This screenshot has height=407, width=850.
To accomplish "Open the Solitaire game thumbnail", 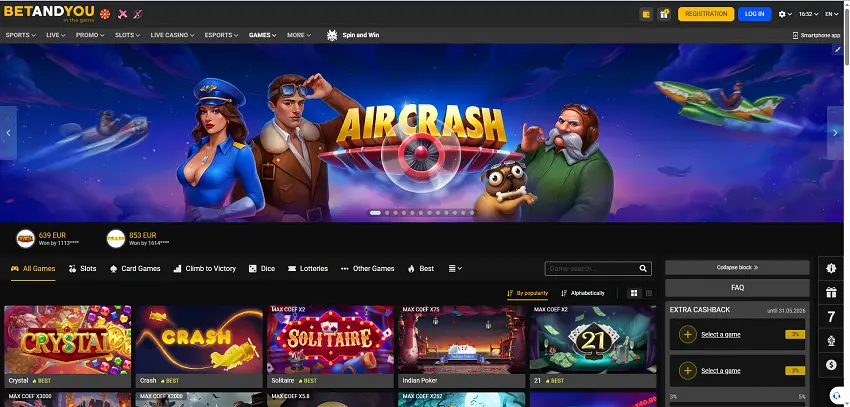I will click(331, 340).
